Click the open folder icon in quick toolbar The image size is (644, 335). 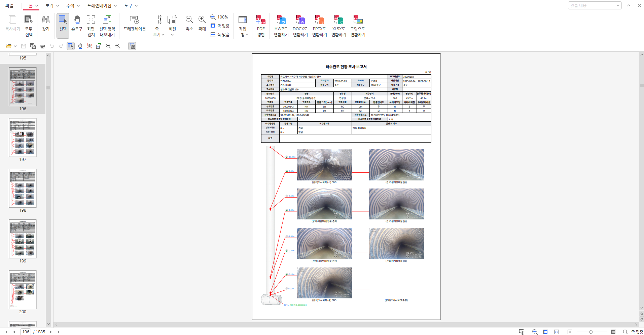(8, 46)
